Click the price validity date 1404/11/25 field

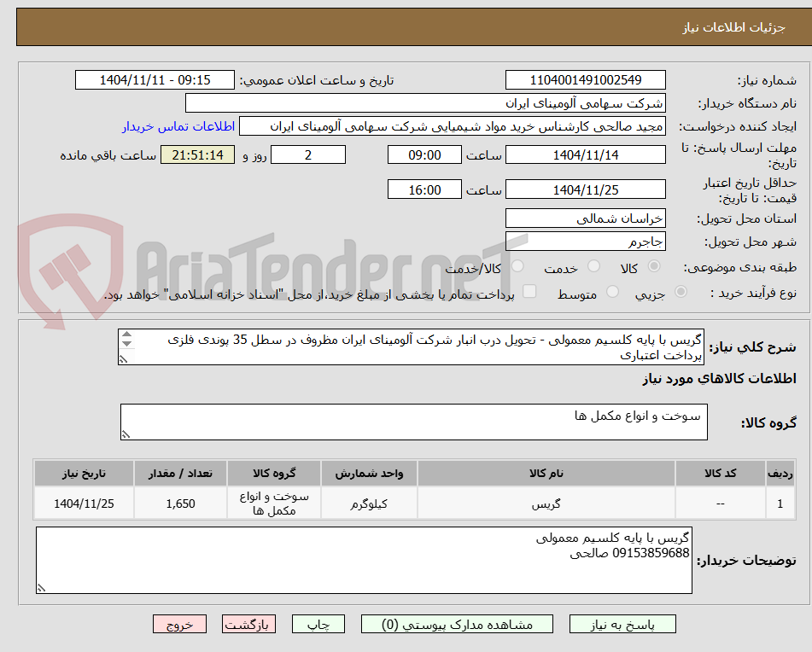click(585, 189)
